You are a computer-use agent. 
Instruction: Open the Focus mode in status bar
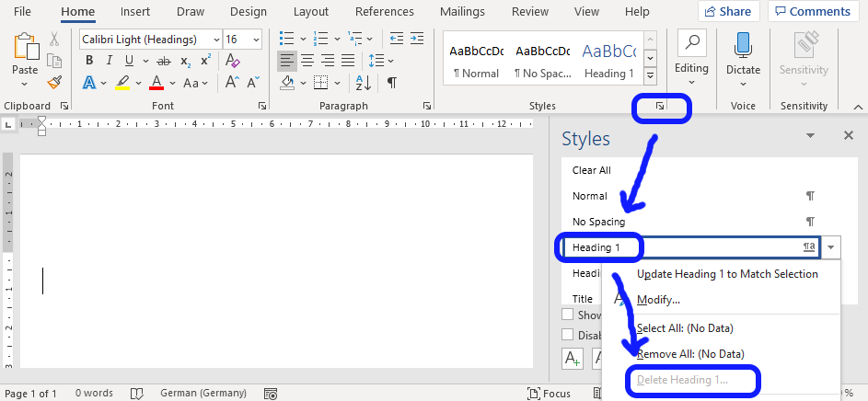(550, 394)
